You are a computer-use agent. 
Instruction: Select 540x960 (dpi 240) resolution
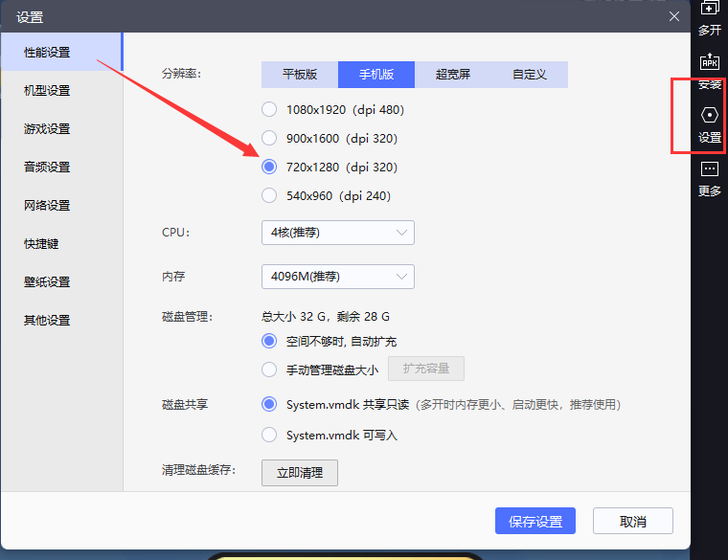click(x=269, y=195)
